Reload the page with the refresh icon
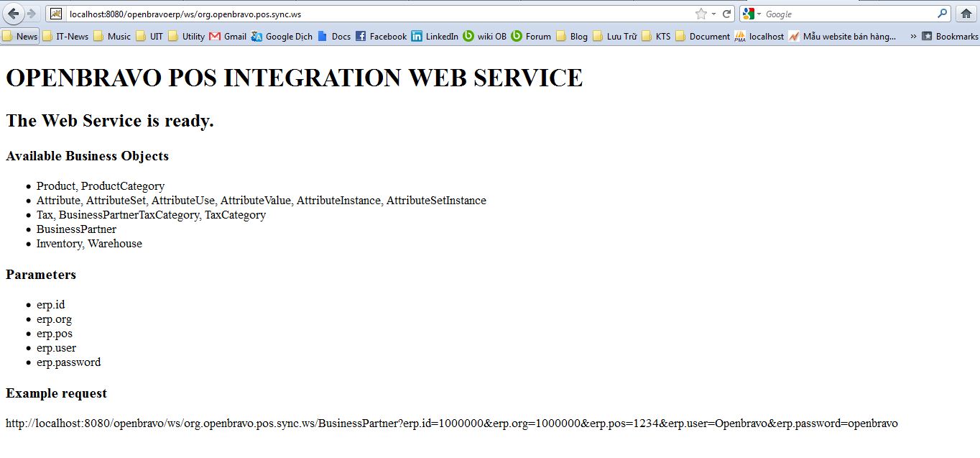Image resolution: width=980 pixels, height=458 pixels. [x=727, y=14]
